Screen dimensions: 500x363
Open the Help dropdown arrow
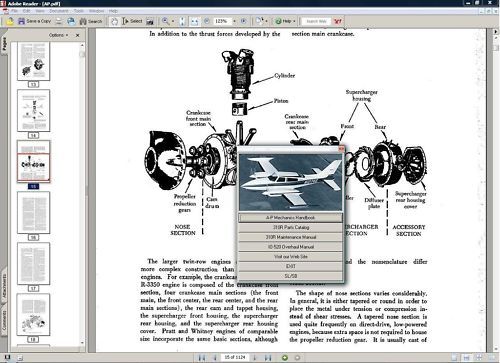tap(294, 21)
